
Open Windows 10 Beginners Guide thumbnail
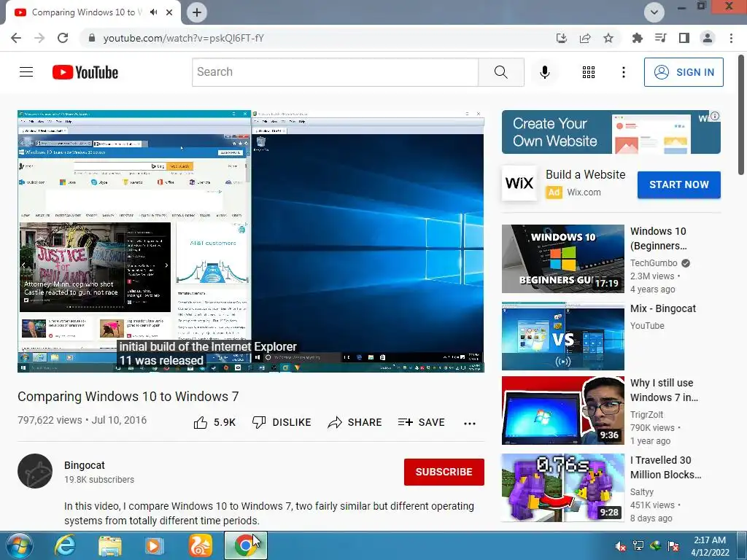tap(563, 259)
